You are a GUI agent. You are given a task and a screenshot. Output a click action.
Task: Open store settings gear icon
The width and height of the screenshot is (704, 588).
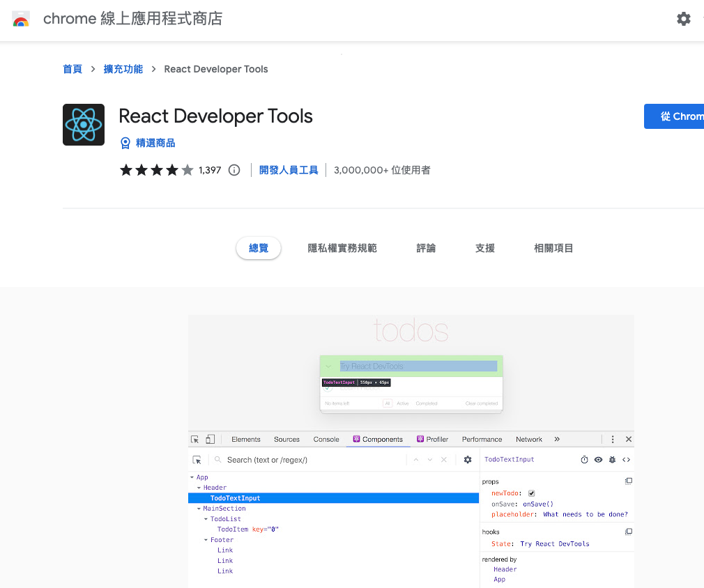[x=683, y=19]
